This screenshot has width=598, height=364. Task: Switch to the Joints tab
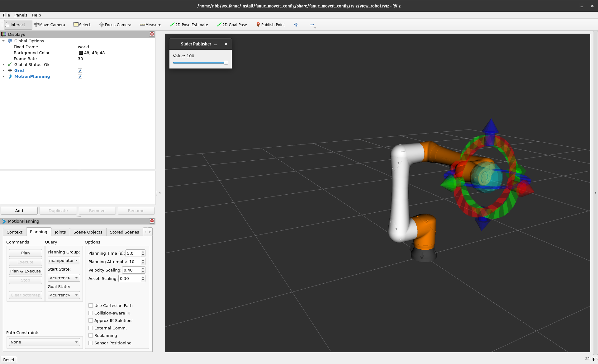(x=60, y=232)
